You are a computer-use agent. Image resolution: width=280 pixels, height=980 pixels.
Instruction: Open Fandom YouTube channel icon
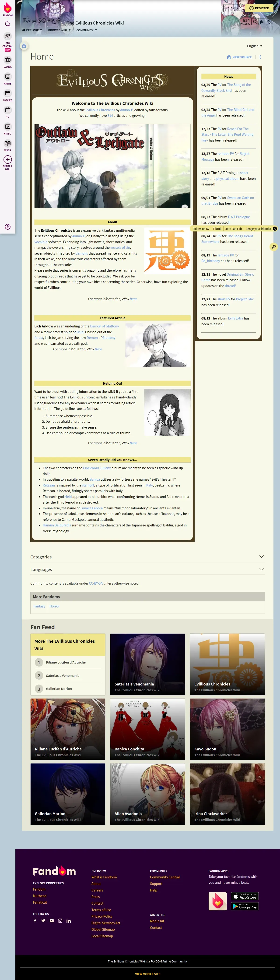[52, 921]
